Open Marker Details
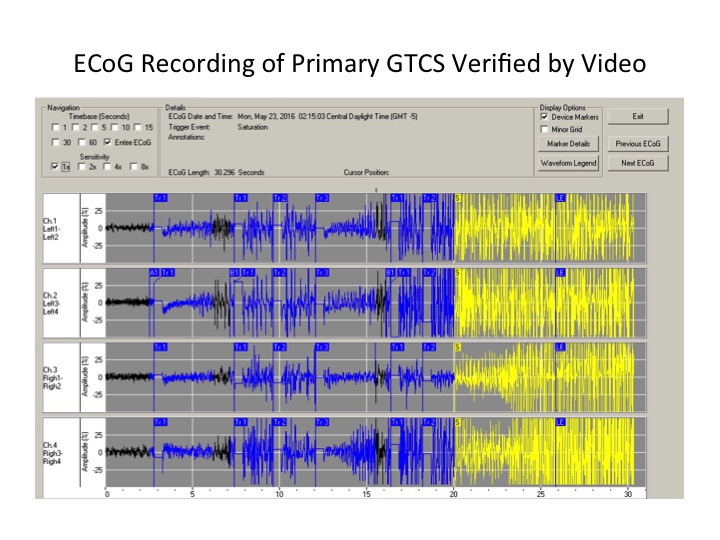 pyautogui.click(x=566, y=144)
